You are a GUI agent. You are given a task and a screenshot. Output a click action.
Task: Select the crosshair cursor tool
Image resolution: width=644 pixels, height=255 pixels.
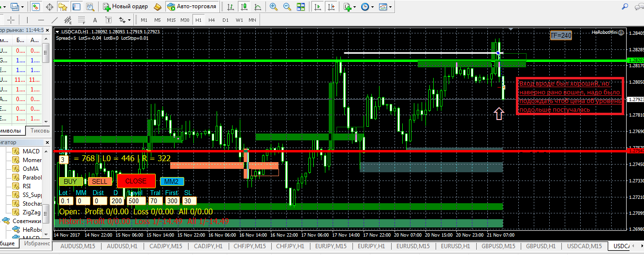pos(11,20)
